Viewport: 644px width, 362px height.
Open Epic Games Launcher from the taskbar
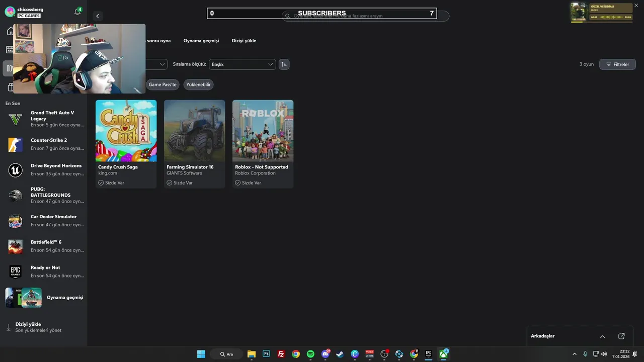coord(429,354)
